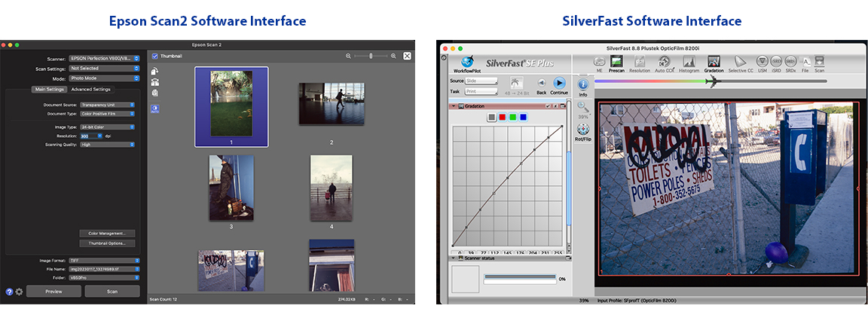
Task: Open the WorkflowPilot in SilverFast
Action: click(x=467, y=62)
